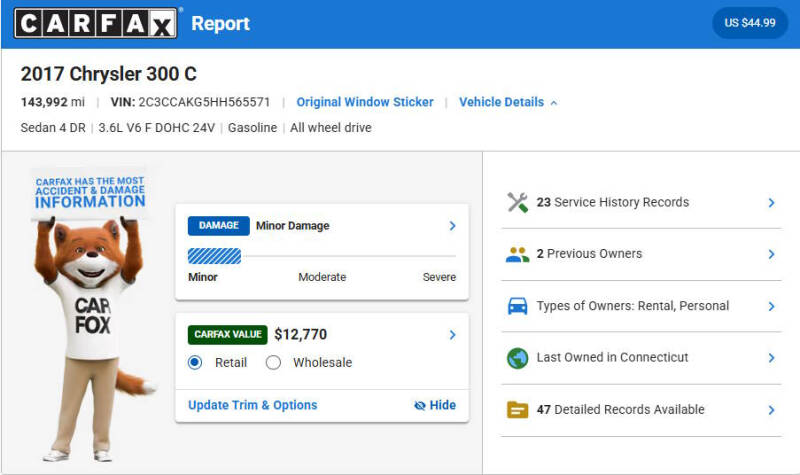
Task: Open 23 Service History Records row
Action: point(641,203)
